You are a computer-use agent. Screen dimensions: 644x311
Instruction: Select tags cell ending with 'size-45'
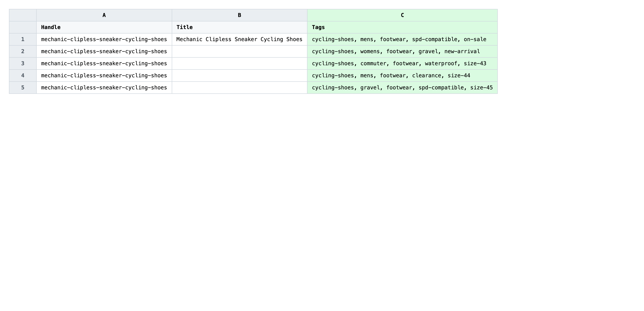[x=402, y=87]
